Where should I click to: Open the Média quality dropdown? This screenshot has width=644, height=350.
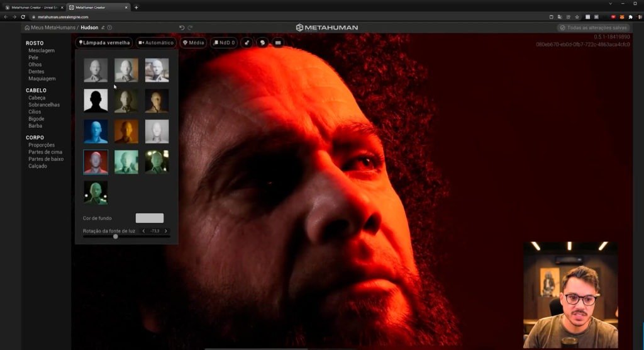pos(193,43)
